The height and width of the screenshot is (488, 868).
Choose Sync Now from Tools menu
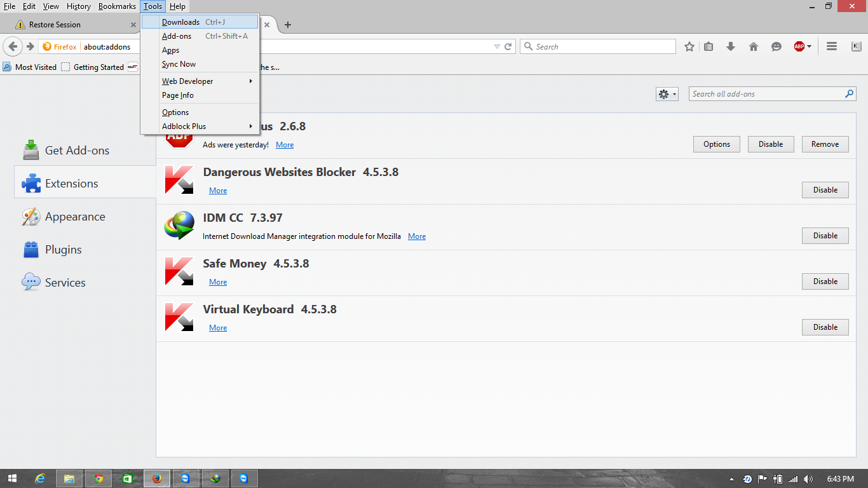click(x=200, y=64)
